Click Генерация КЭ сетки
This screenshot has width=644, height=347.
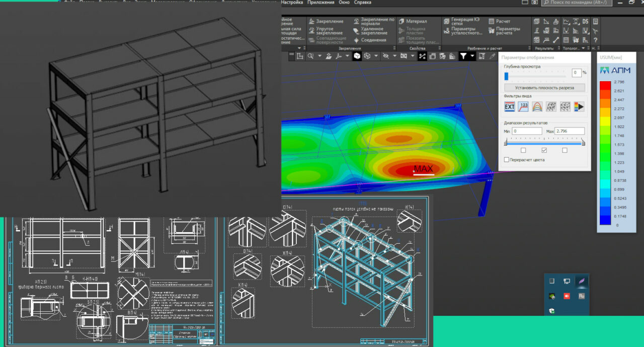[461, 21]
